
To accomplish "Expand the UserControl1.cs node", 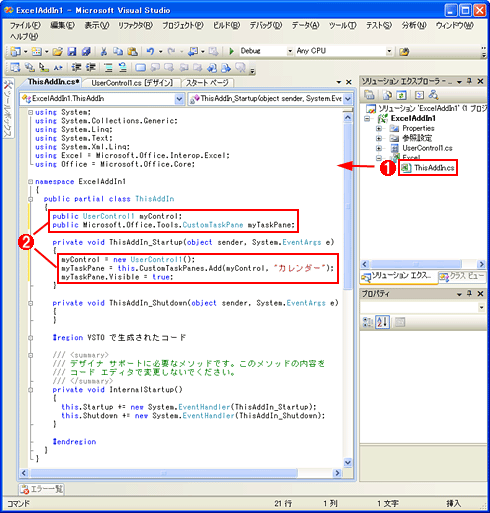I will pos(379,148).
